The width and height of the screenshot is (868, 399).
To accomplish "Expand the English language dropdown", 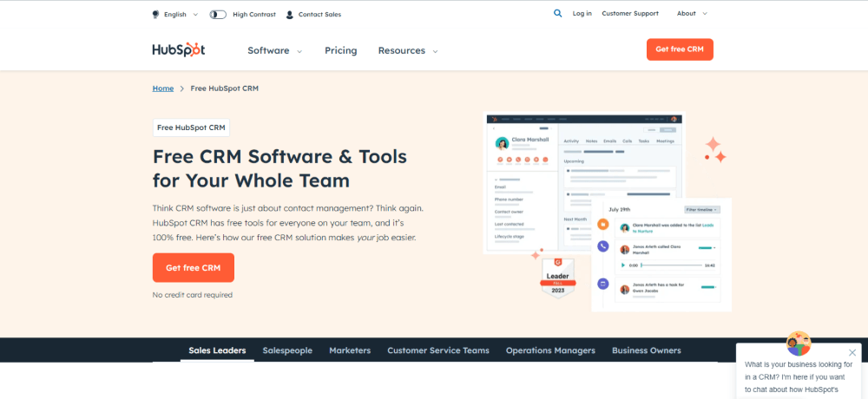I will coord(180,15).
